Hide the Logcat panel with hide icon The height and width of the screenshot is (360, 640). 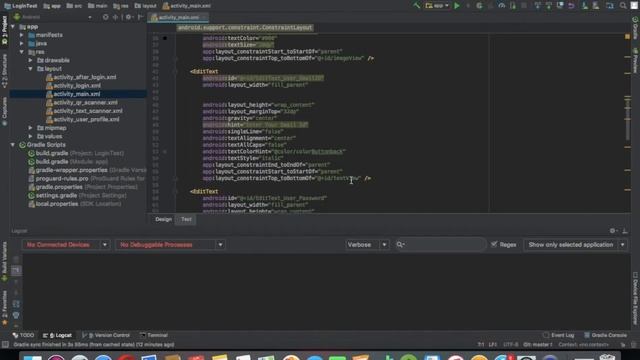tap(624, 231)
